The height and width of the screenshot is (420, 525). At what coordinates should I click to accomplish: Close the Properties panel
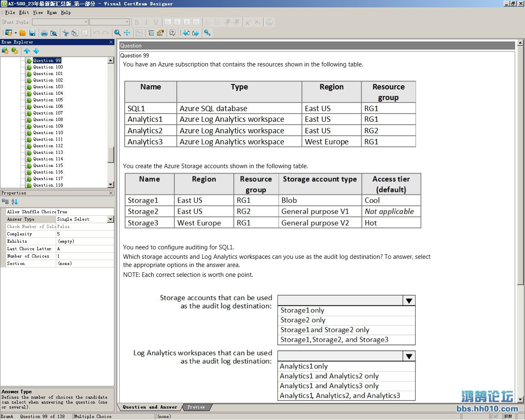click(x=111, y=193)
